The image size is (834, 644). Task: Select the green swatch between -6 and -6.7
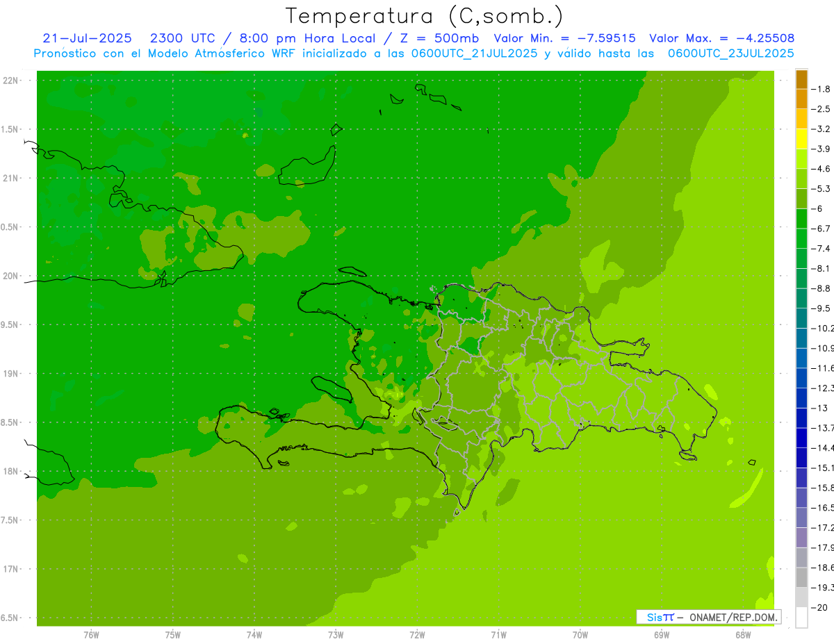point(801,219)
